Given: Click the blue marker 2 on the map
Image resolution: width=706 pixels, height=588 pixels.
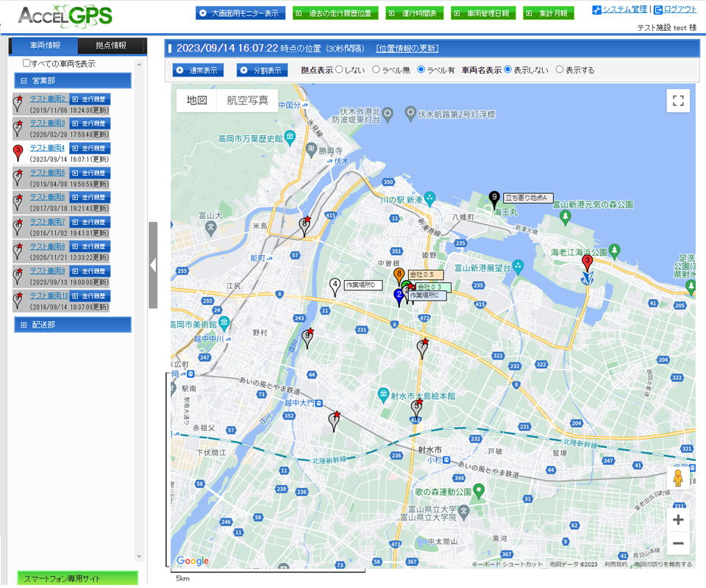Looking at the screenshot, I should (399, 296).
